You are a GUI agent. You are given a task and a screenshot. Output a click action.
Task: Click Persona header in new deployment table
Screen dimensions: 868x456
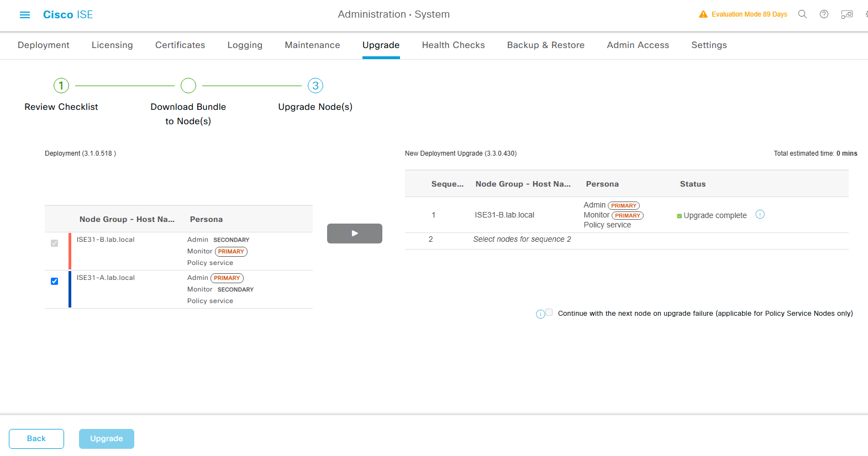click(x=602, y=184)
